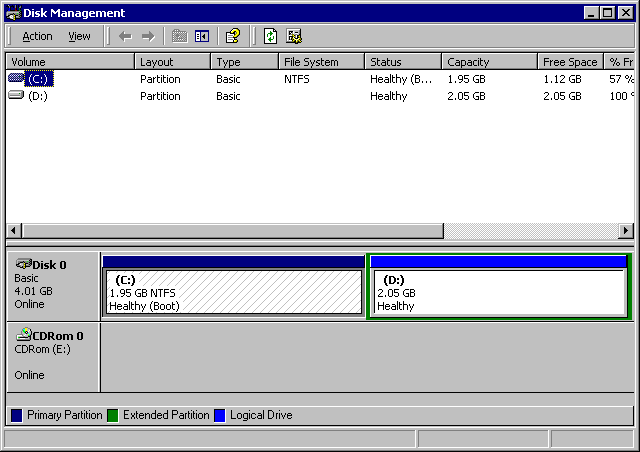Click the Back arrow toolbar icon
Screen dimensions: 640x452
coord(125,36)
